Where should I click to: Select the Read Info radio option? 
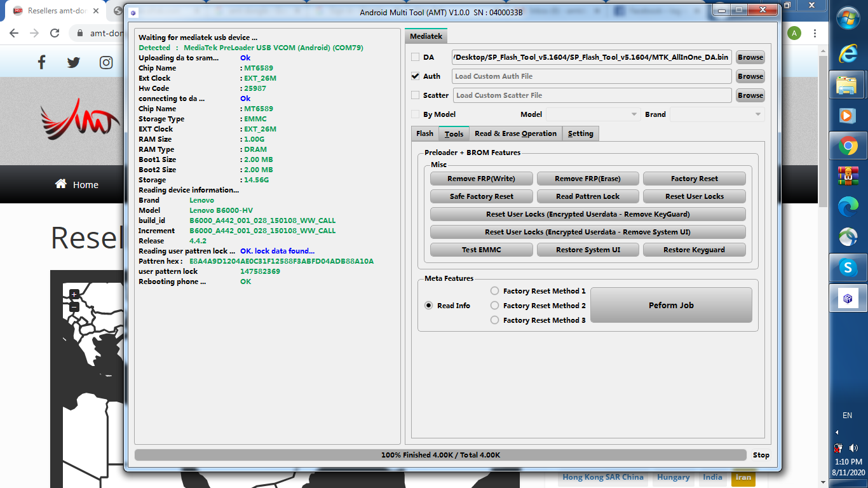(x=429, y=306)
